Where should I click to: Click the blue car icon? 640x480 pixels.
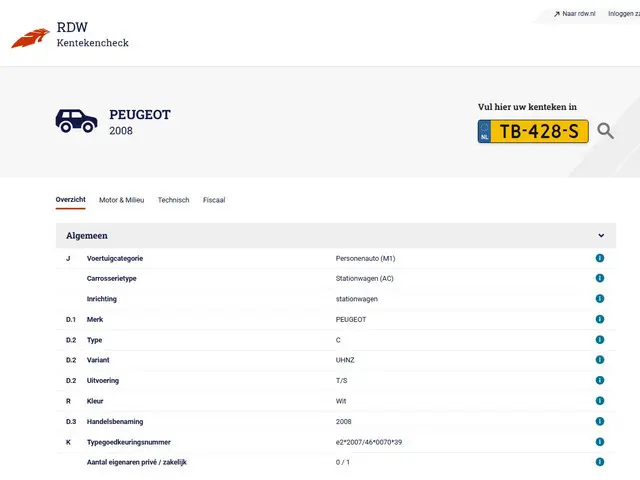(76, 121)
